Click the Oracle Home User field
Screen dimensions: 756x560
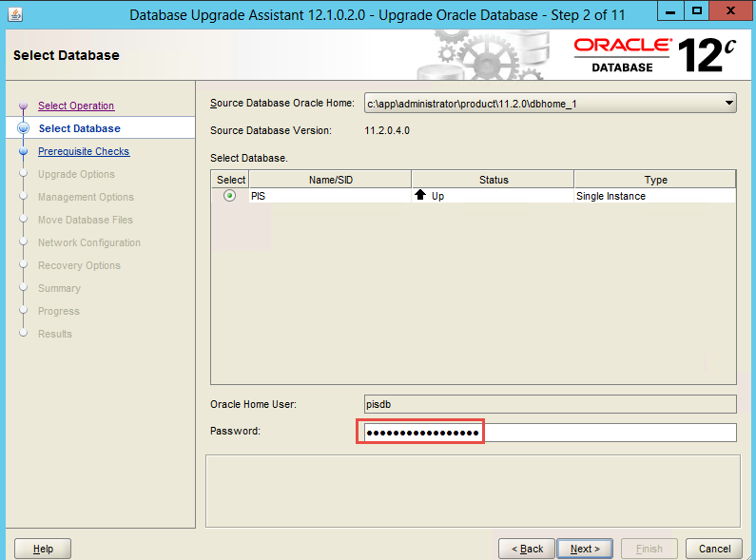tap(550, 404)
